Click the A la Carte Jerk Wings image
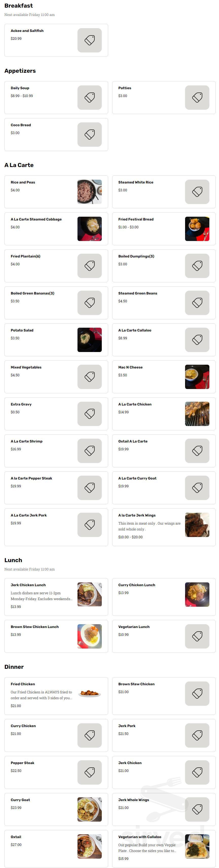The image size is (219, 868). tap(197, 525)
